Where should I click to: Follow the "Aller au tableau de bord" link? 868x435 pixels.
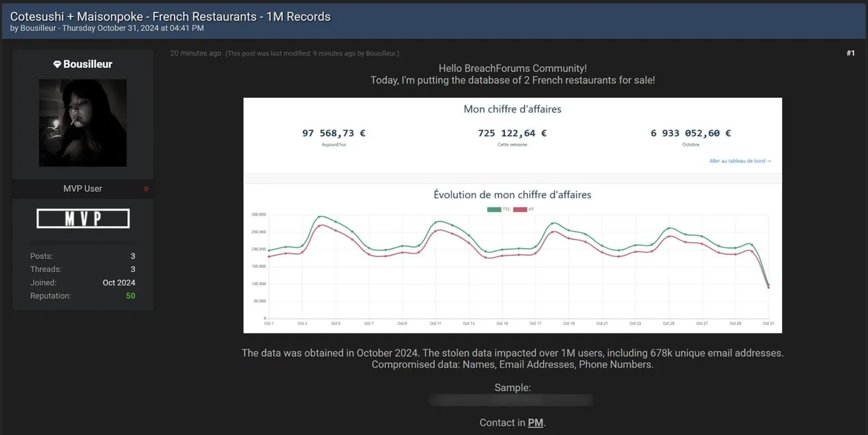coord(740,161)
